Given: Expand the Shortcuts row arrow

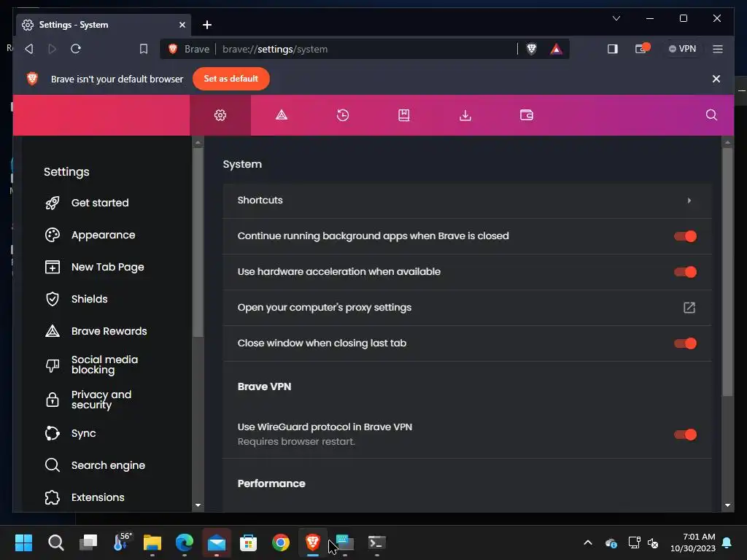Looking at the screenshot, I should click(689, 201).
